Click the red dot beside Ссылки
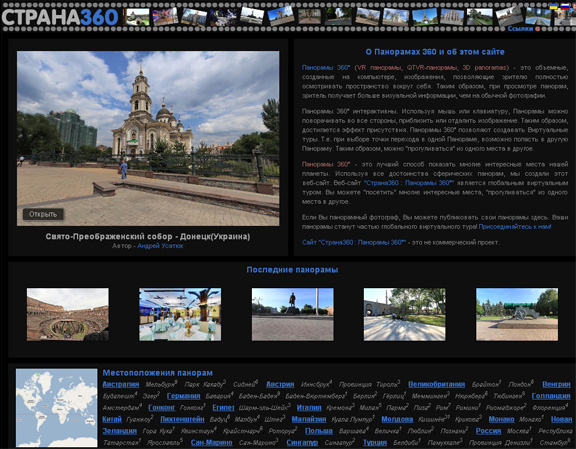This screenshot has height=449, width=576. tap(537, 29)
